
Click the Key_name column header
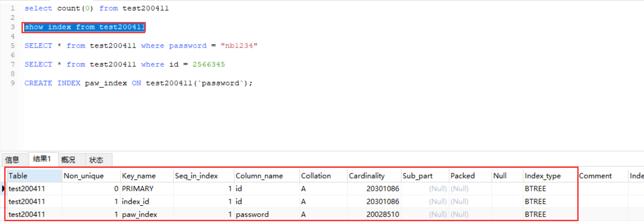pyautogui.click(x=147, y=176)
